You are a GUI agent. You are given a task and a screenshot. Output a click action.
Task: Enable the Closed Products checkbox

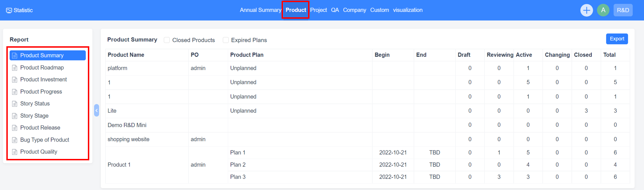coord(167,40)
